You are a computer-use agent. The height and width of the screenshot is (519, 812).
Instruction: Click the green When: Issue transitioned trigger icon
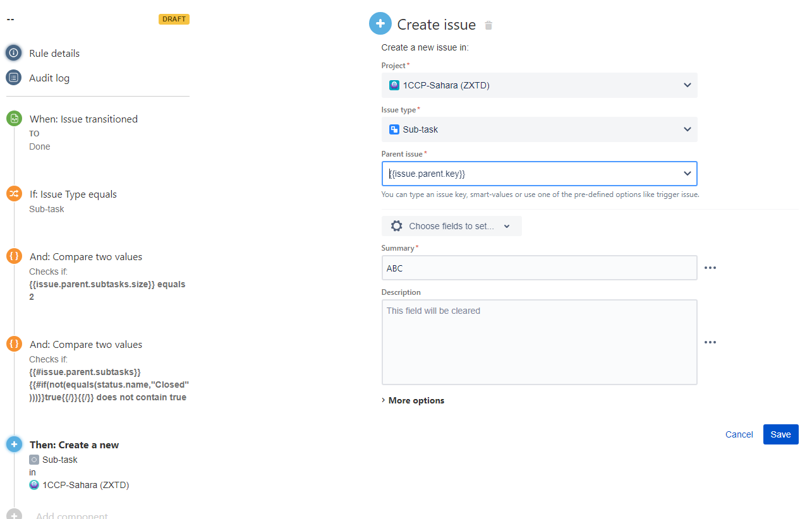[13, 118]
